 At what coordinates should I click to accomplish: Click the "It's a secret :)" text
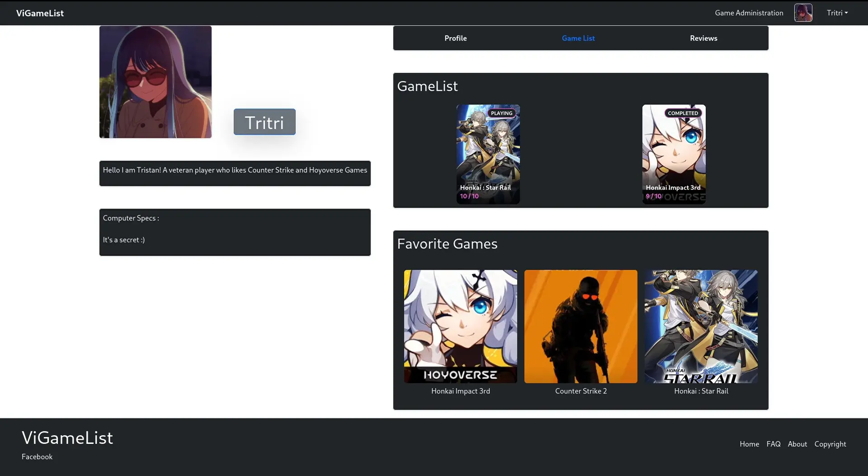pos(123,240)
